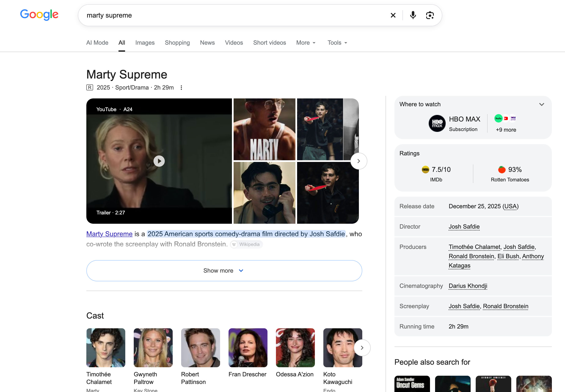Open Ronald Bronstein producer link
The height and width of the screenshot is (392, 565).
tap(471, 256)
